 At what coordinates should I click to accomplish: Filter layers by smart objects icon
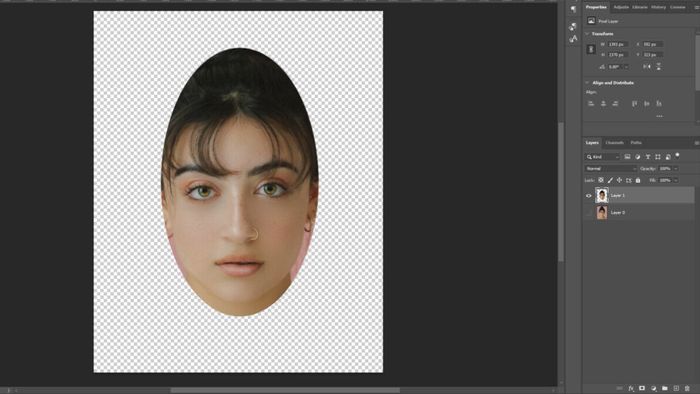(x=668, y=157)
